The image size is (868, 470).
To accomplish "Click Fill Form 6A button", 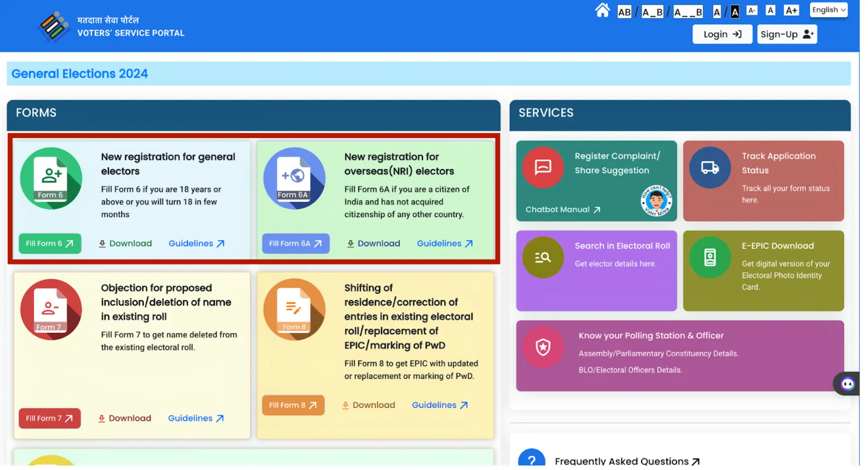I will 296,244.
